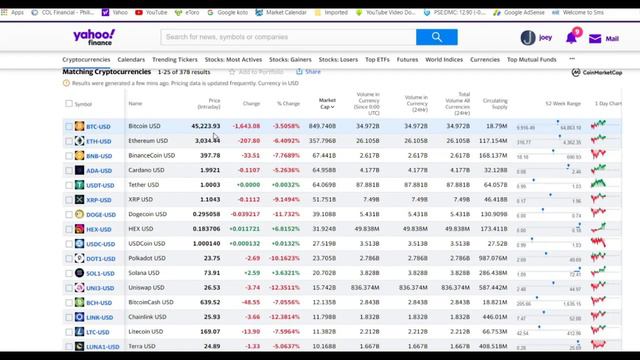Viewport: 640px width, 360px height.
Task: Check the ETH-USD row checkbox
Action: coord(69,141)
